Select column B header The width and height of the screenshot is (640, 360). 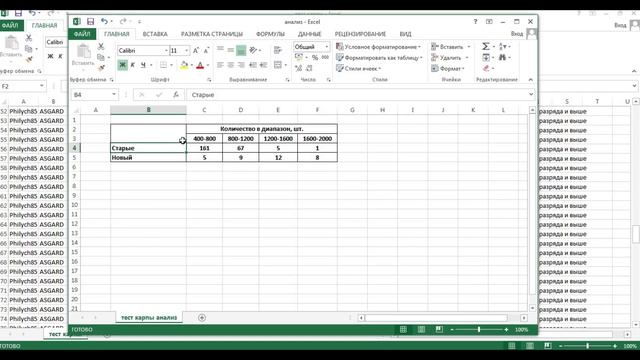click(149, 110)
